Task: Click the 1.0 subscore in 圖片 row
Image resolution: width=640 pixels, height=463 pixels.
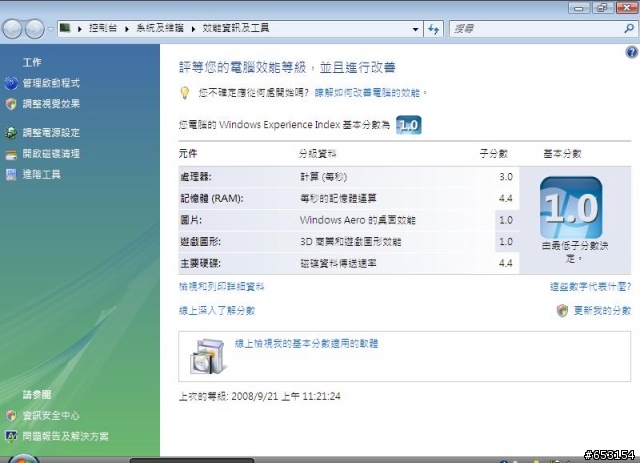Action: (506, 220)
